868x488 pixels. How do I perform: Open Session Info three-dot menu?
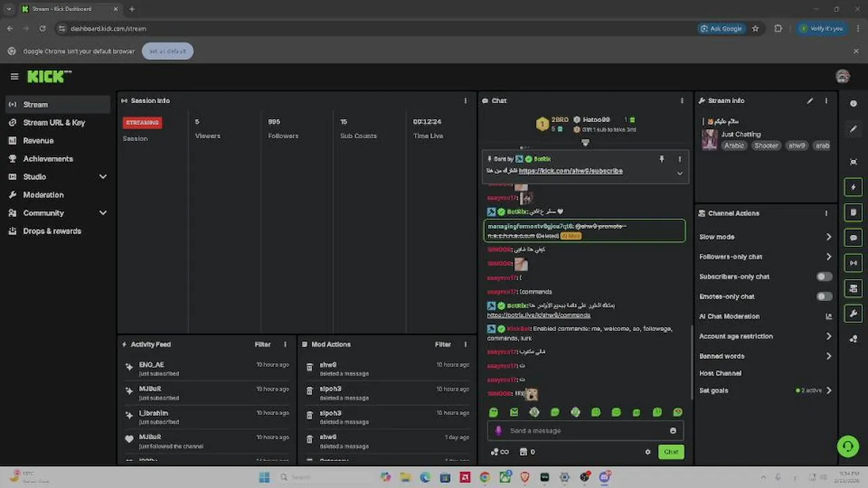coord(465,100)
